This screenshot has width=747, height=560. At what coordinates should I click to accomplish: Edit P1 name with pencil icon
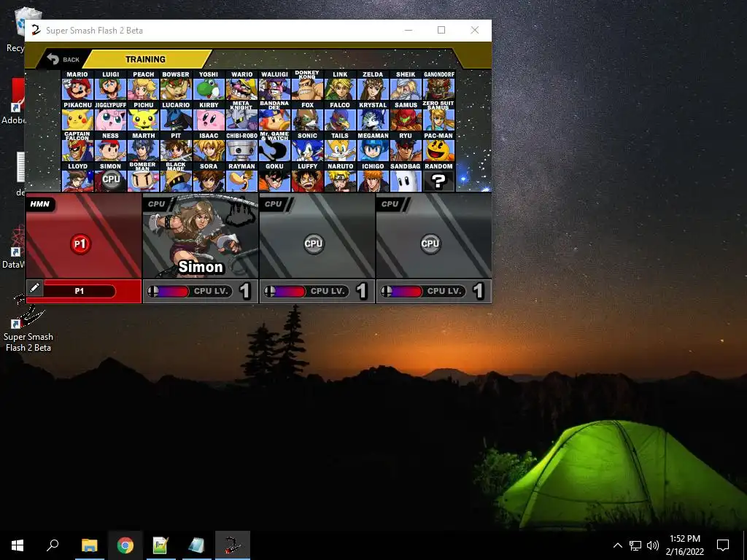tap(34, 288)
